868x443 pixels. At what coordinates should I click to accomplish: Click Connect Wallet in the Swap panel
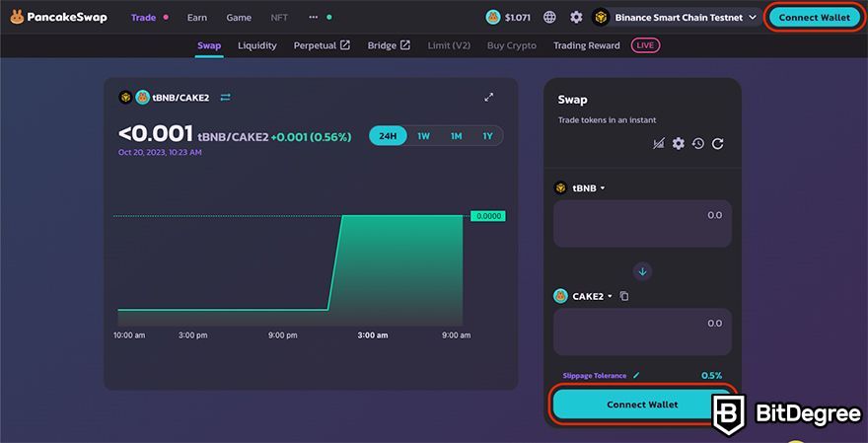(642, 405)
